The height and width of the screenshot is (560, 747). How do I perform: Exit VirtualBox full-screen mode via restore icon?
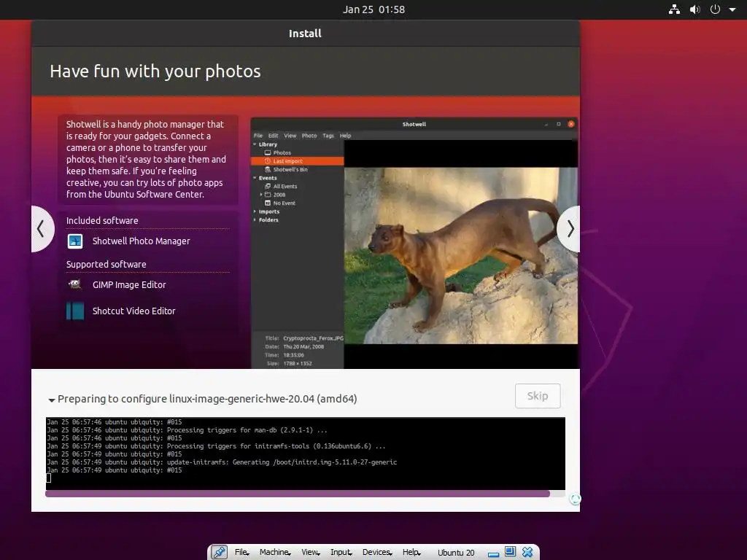click(x=510, y=552)
